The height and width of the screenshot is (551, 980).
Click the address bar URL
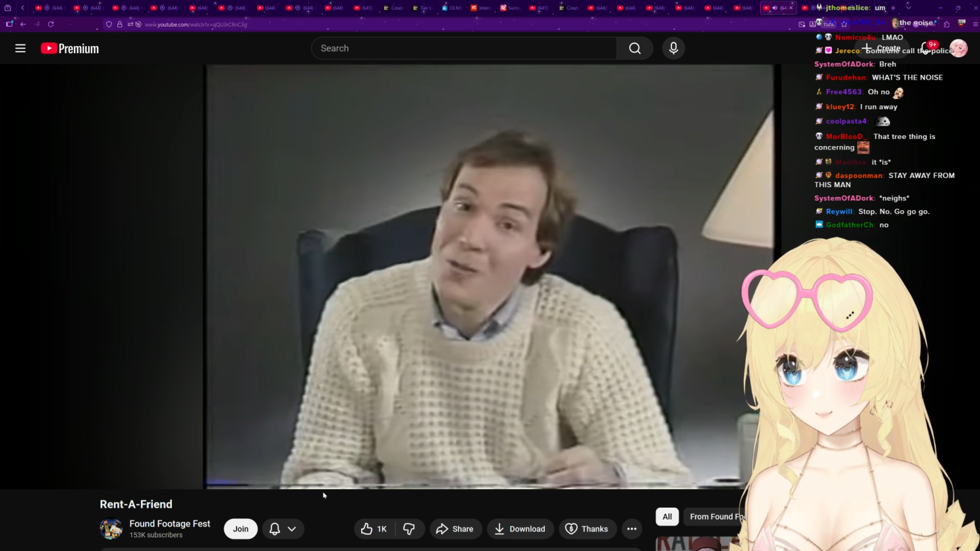coord(196,24)
